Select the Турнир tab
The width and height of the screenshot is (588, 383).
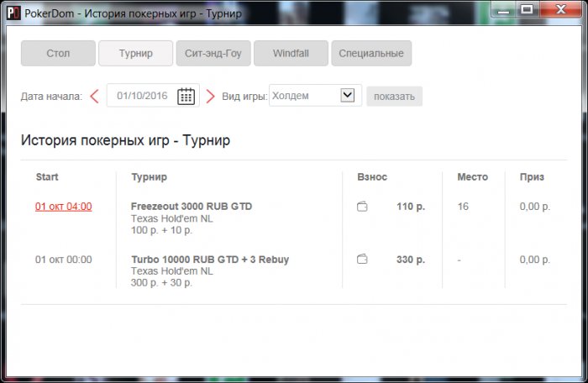[136, 53]
